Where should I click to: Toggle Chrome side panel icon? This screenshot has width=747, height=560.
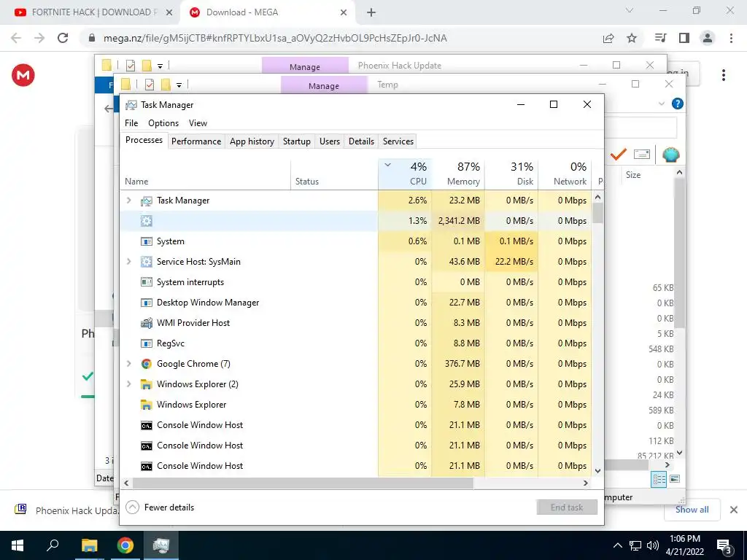pos(684,38)
